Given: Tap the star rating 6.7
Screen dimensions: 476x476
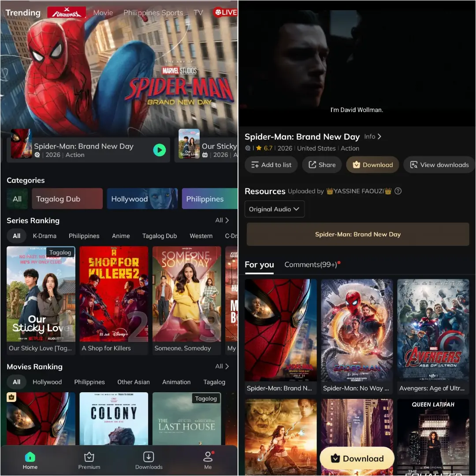Looking at the screenshot, I should 264,148.
